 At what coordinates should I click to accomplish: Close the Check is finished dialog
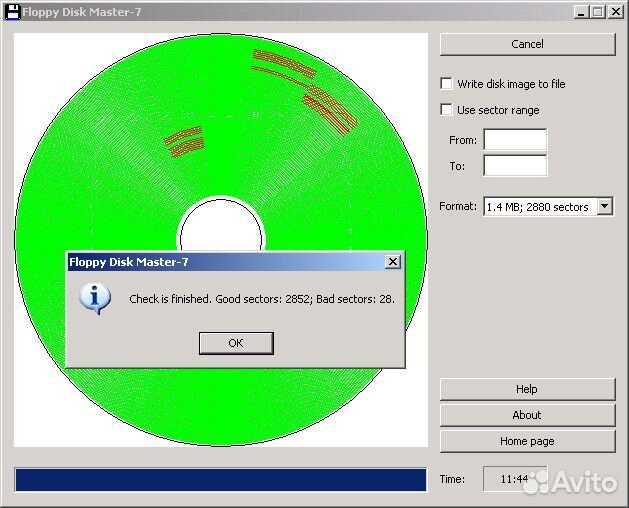393,262
